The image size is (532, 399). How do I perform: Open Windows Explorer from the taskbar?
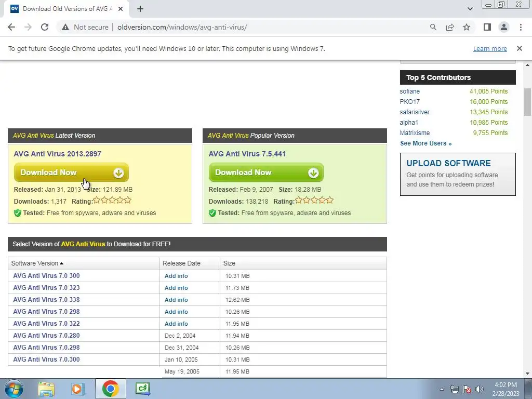[46, 389]
